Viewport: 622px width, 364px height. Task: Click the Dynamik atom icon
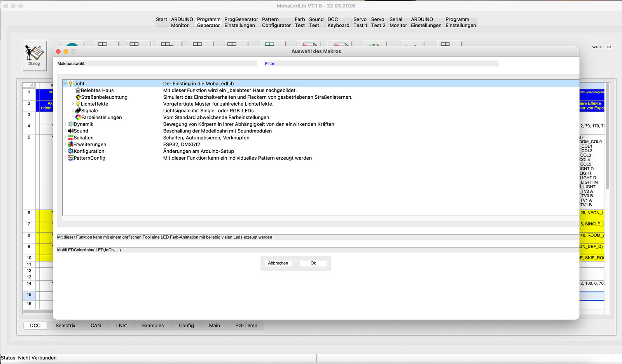[70, 124]
